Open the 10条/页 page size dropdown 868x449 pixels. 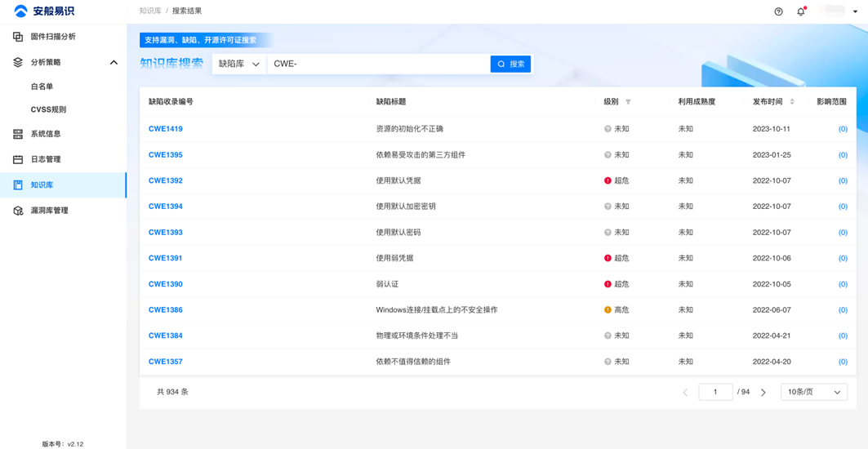[813, 392]
